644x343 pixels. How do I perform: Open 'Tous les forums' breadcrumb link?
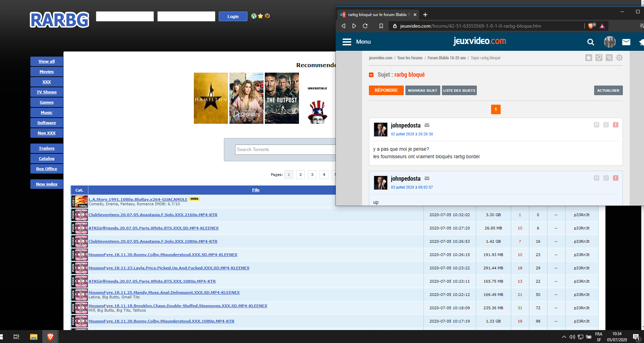click(x=410, y=58)
